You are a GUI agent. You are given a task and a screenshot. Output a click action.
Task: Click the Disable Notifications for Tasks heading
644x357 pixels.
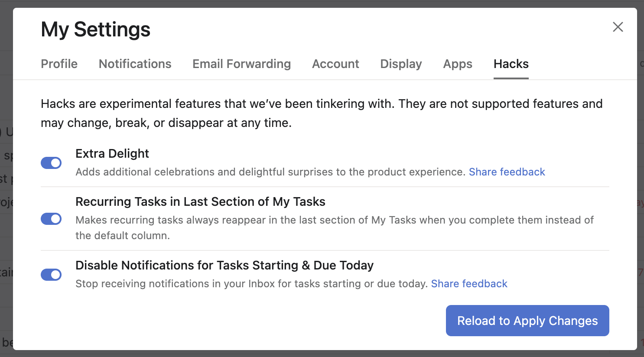point(224,265)
